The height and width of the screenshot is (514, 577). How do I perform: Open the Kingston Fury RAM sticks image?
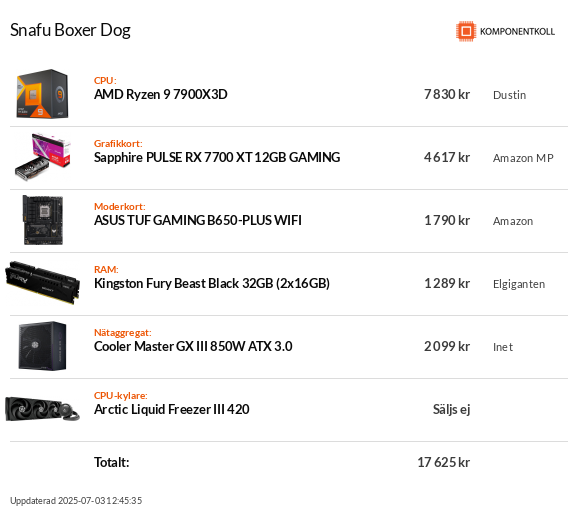42,283
